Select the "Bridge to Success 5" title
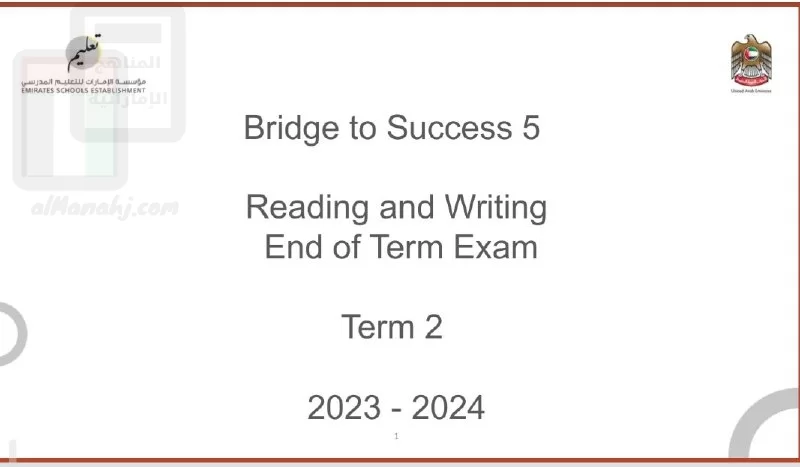This screenshot has height=467, width=800. coord(392,128)
